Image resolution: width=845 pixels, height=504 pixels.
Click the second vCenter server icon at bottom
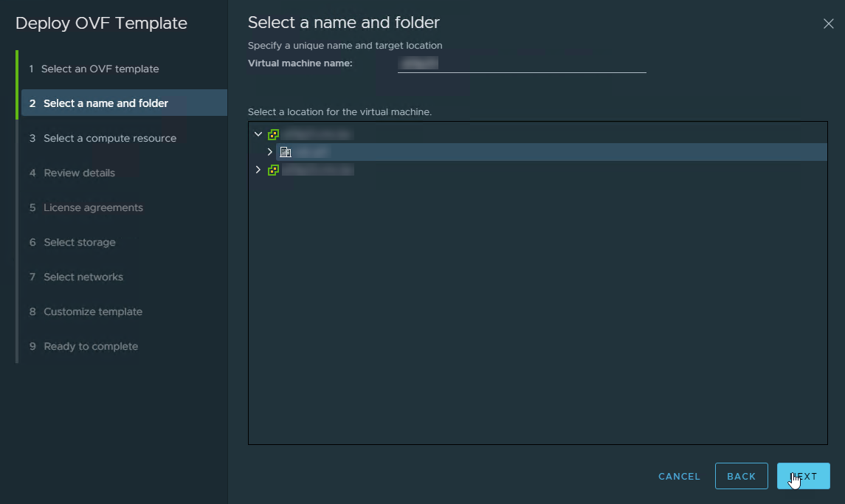pos(273,170)
